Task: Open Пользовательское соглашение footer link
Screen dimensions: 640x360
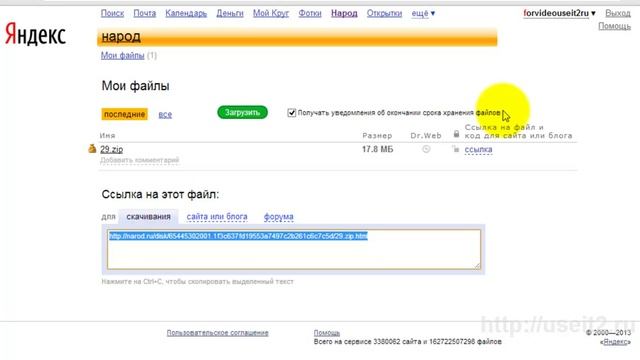Action: tap(218, 333)
